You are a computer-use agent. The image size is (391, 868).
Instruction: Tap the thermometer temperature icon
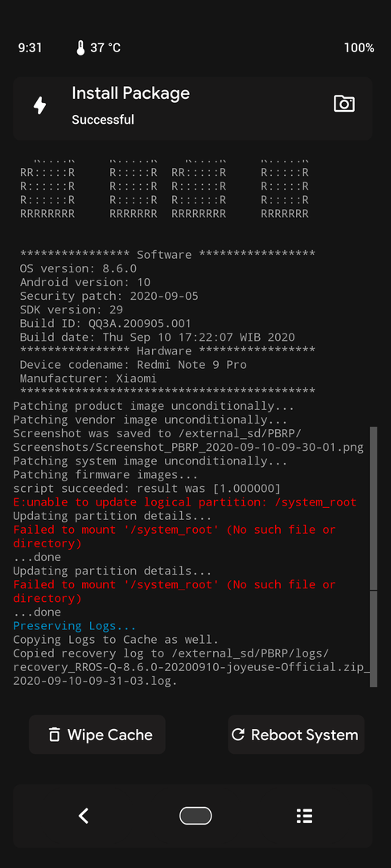tap(81, 47)
